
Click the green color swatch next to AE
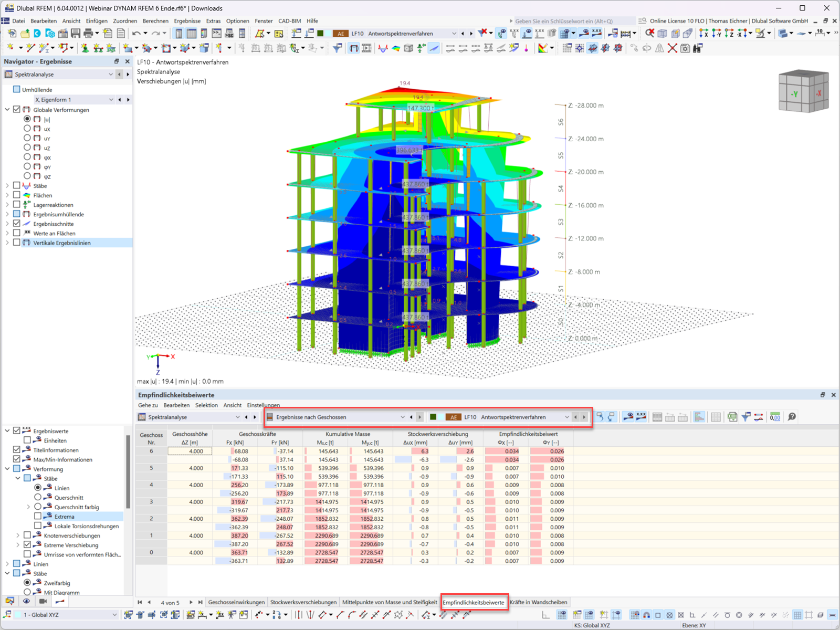(433, 417)
